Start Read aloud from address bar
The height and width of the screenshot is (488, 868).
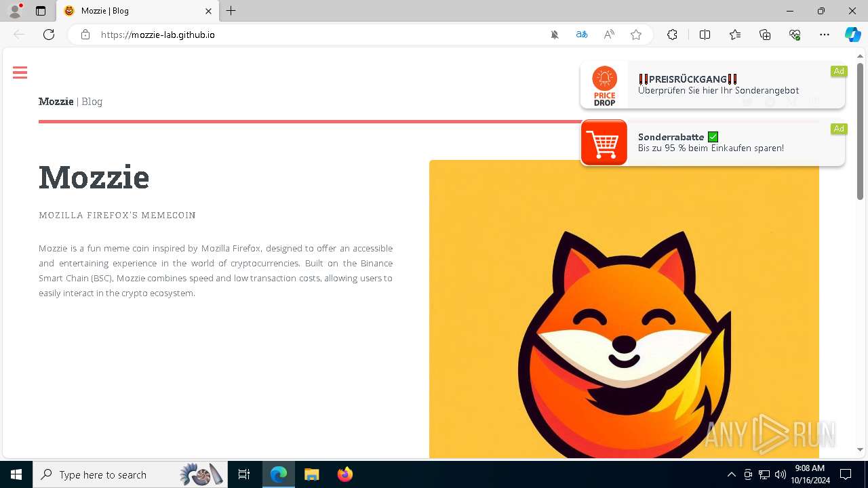pyautogui.click(x=609, y=35)
